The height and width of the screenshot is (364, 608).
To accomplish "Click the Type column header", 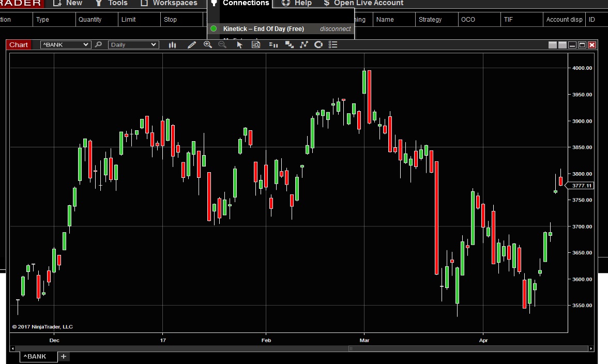I will pos(54,19).
